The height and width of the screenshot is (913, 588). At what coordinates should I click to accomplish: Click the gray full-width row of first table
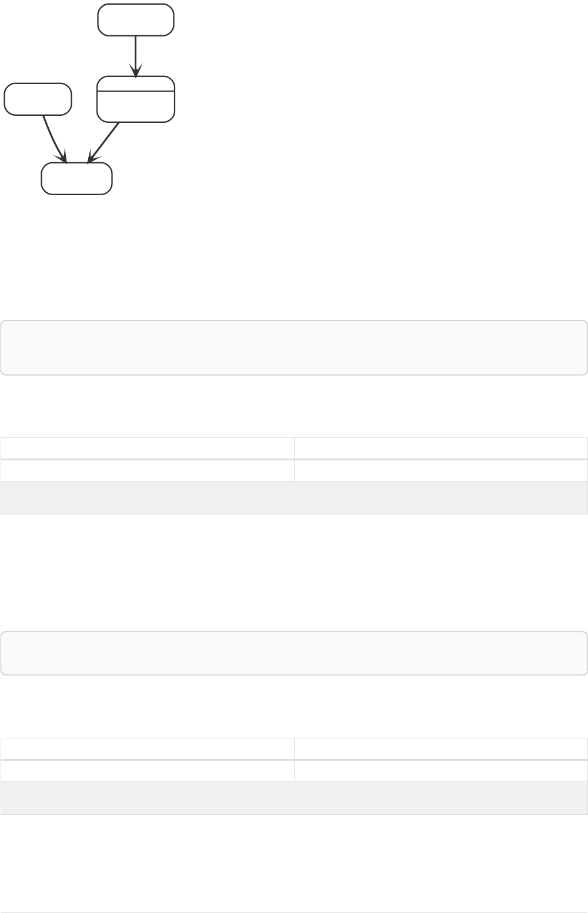click(294, 497)
